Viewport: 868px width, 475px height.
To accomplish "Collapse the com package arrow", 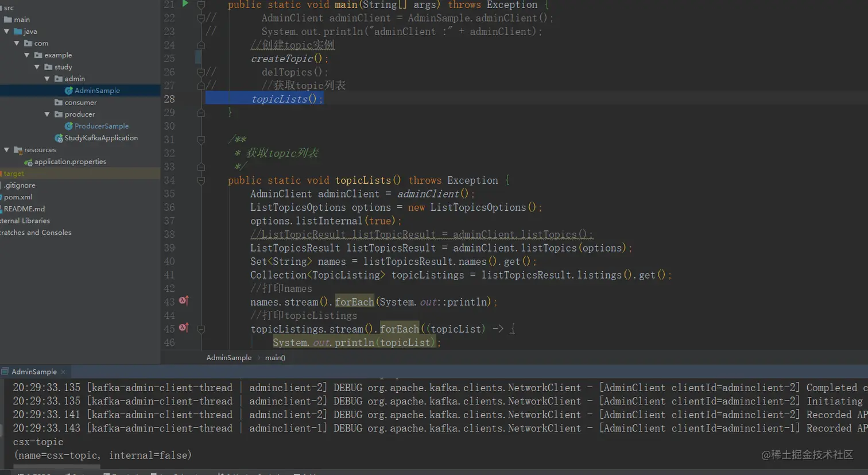I will pyautogui.click(x=17, y=44).
